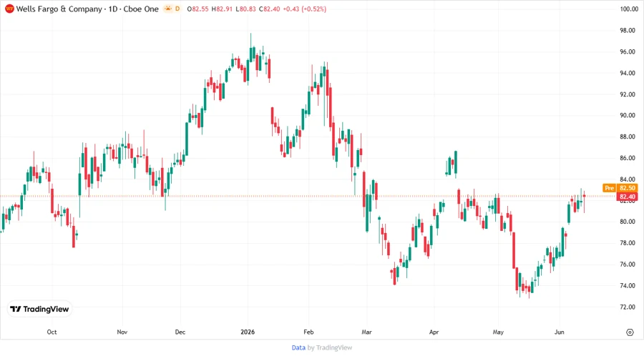Viewport: 644px width, 356px height.
Task: Click the Nov label on time axis
Action: 122,332
